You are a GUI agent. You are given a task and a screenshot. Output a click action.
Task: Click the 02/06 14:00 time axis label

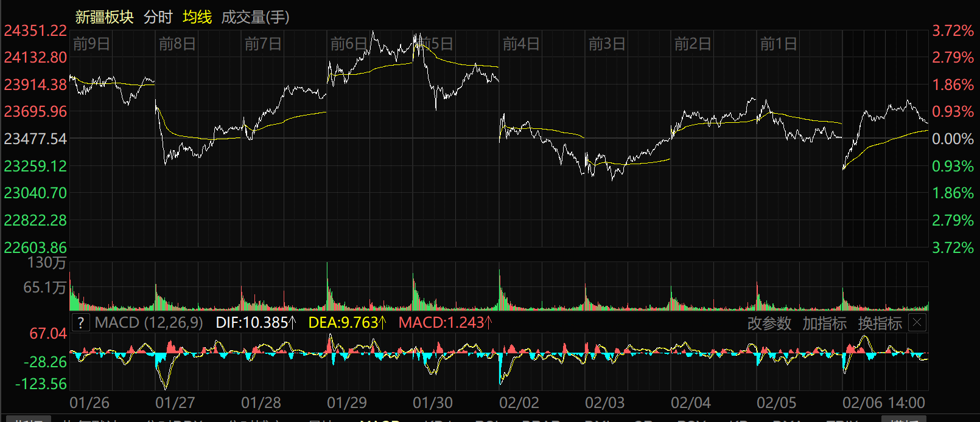point(883,403)
